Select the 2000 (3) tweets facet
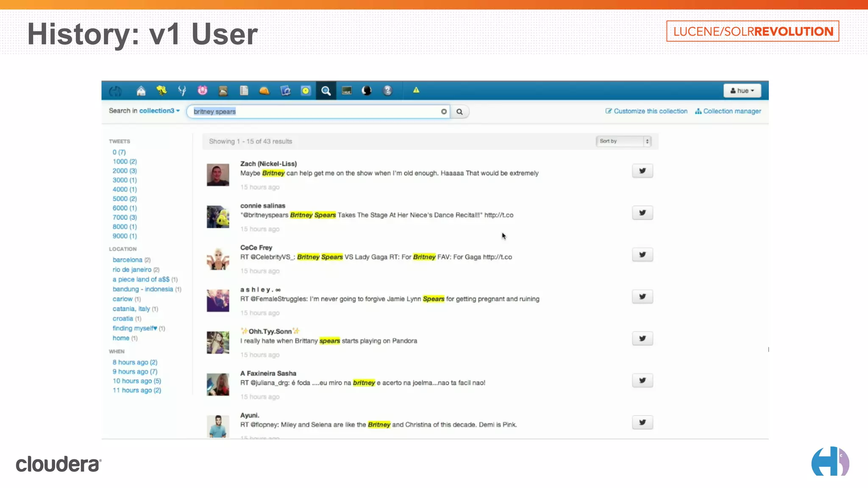The width and height of the screenshot is (868, 488). 125,171
